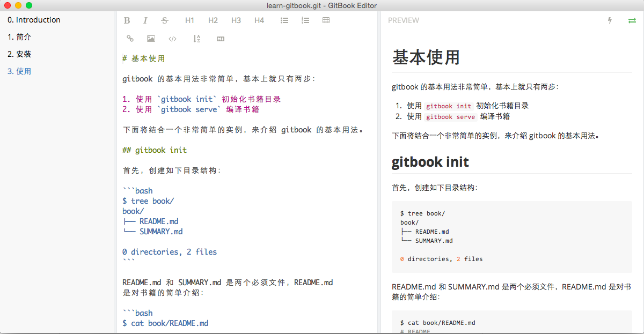
Task: Open the 安装 chapter
Action: [19, 54]
